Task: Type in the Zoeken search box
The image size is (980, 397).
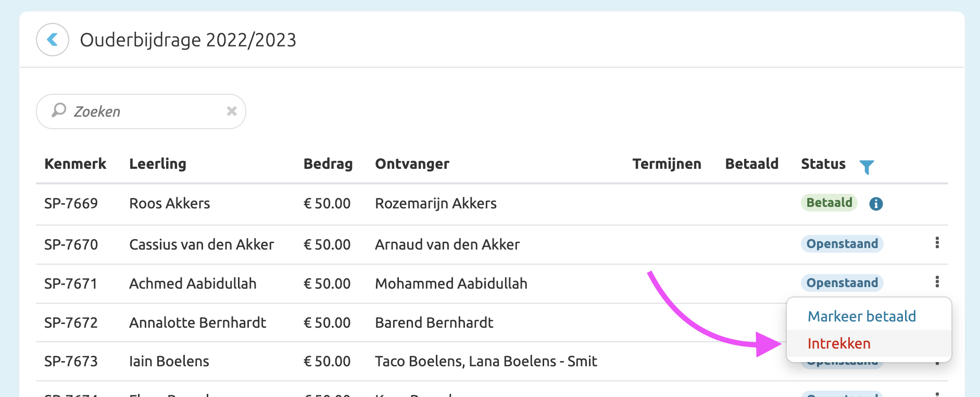Action: 146,111
